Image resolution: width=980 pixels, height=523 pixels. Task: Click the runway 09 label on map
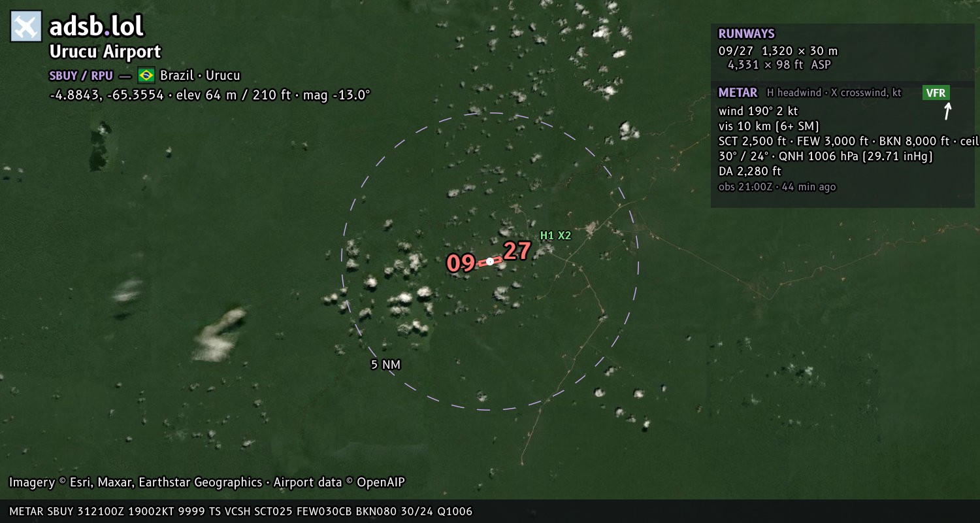point(461,263)
